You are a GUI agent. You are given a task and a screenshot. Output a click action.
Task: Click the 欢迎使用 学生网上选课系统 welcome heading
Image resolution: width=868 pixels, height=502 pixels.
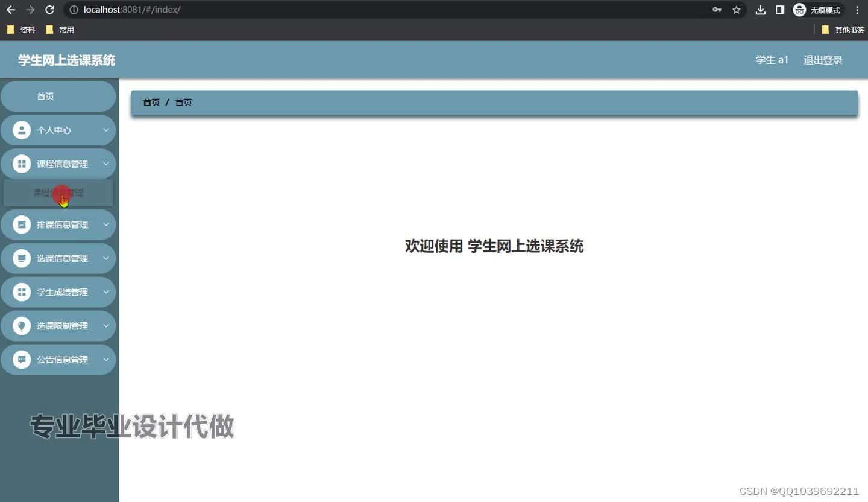point(494,246)
